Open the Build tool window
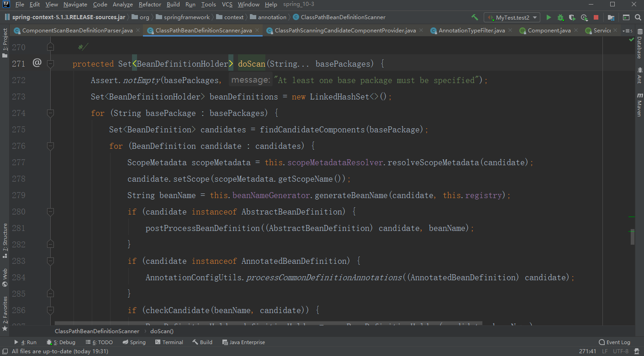This screenshot has width=644, height=356. pyautogui.click(x=202, y=342)
